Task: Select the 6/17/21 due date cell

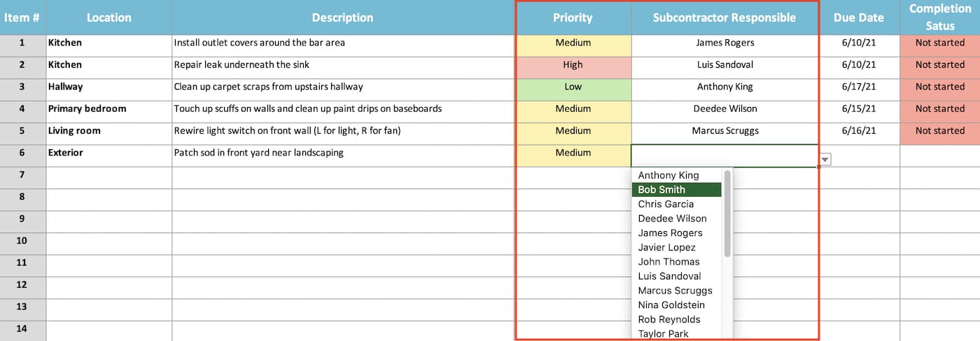Action: coord(859,87)
